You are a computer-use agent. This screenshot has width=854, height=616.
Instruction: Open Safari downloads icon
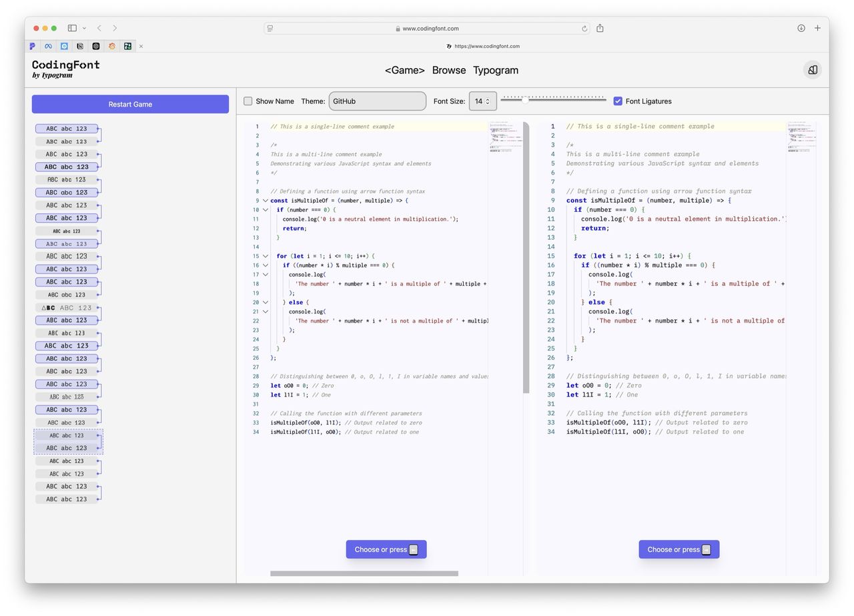point(801,28)
